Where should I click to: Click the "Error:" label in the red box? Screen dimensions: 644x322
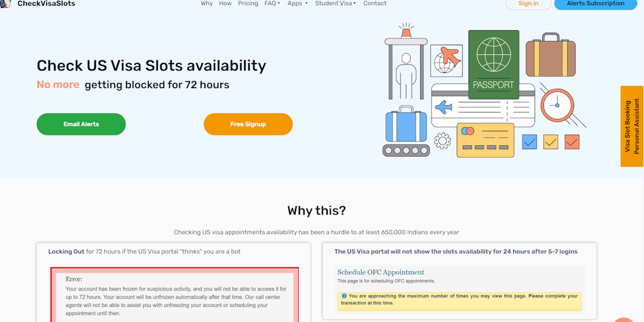click(x=74, y=279)
